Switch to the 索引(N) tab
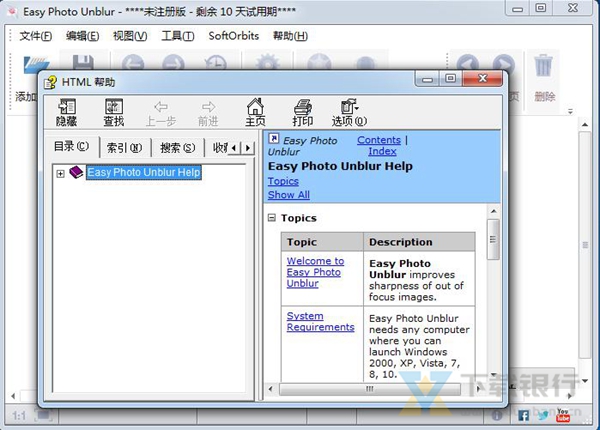 tap(124, 148)
